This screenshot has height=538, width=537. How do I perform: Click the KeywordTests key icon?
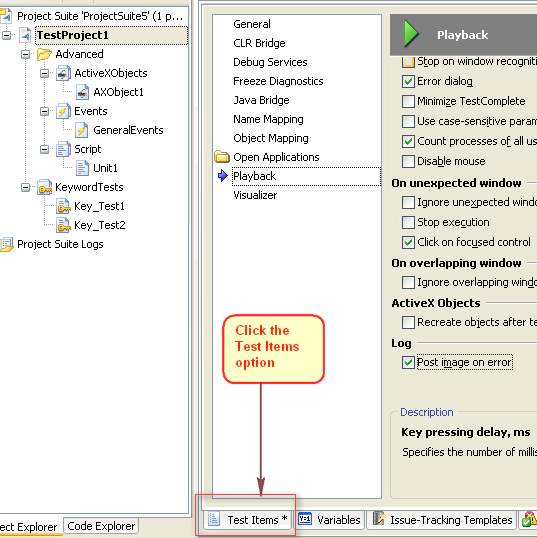click(45, 187)
